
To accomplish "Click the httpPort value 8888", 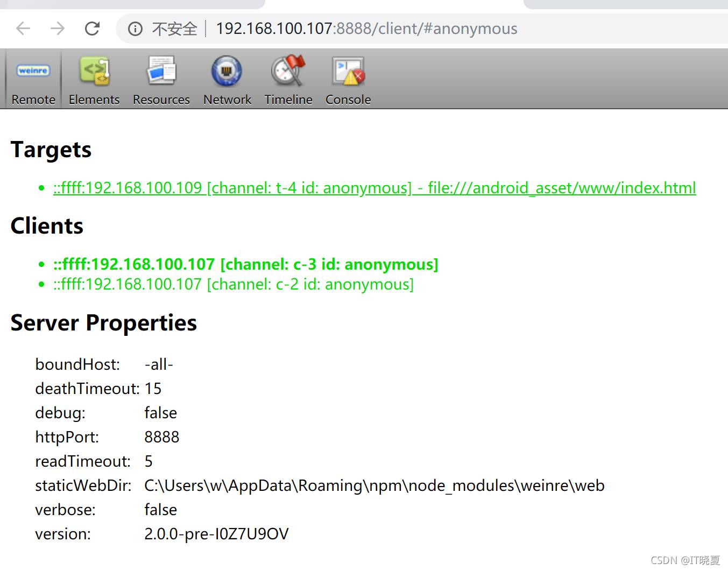I will (x=162, y=437).
